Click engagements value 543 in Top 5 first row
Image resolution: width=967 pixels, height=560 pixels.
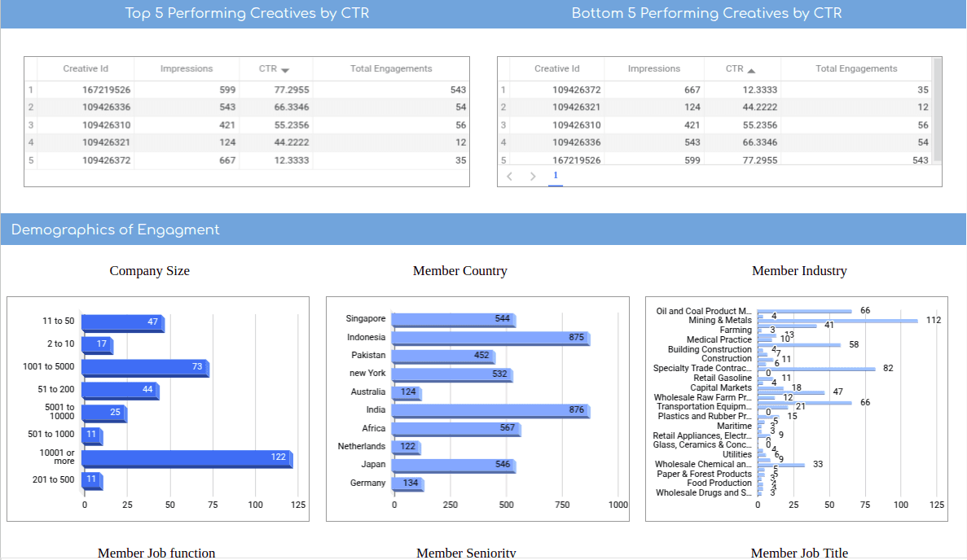458,90
